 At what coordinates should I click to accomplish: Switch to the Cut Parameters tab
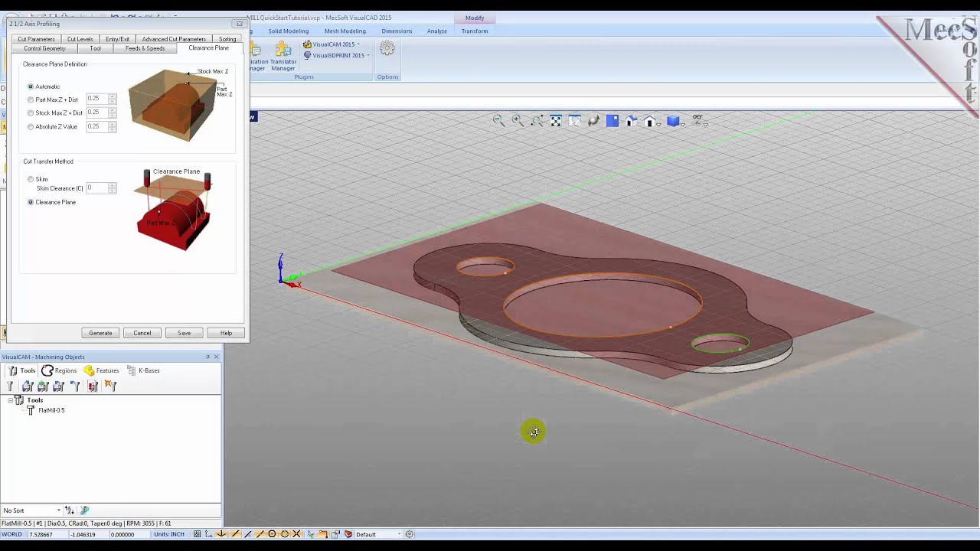[36, 39]
